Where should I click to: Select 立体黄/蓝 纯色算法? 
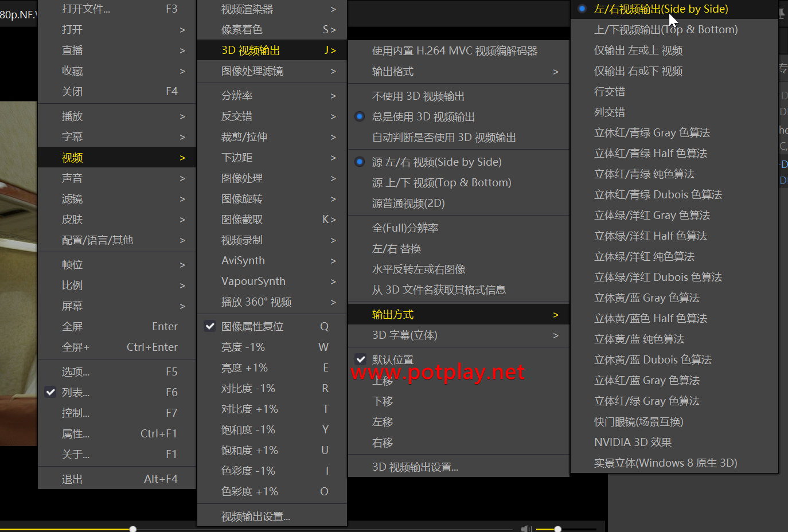coord(674,339)
